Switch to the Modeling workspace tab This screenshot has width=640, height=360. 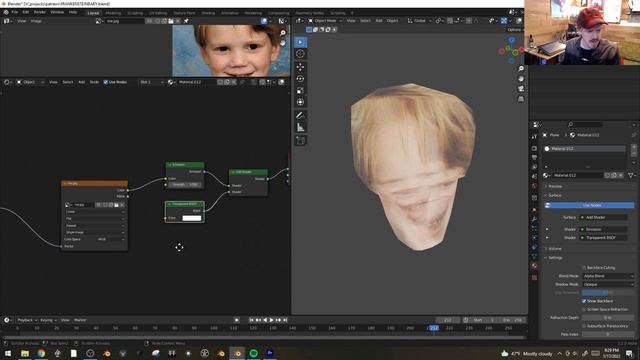[x=113, y=13]
